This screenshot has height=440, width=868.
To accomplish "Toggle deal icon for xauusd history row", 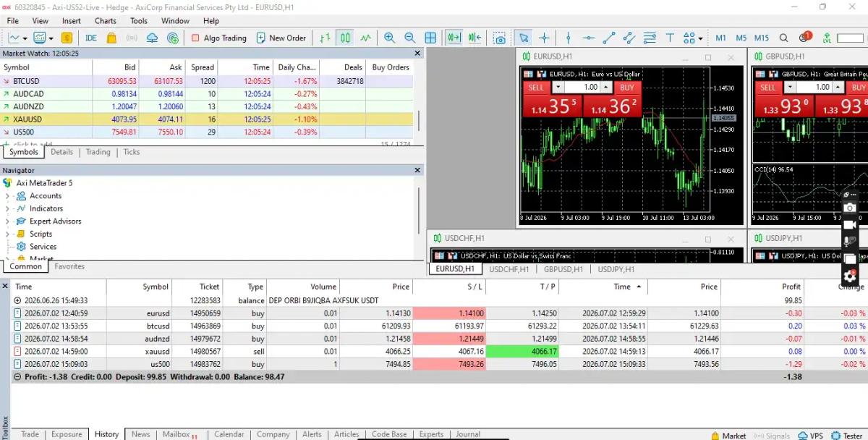I will [x=18, y=352].
